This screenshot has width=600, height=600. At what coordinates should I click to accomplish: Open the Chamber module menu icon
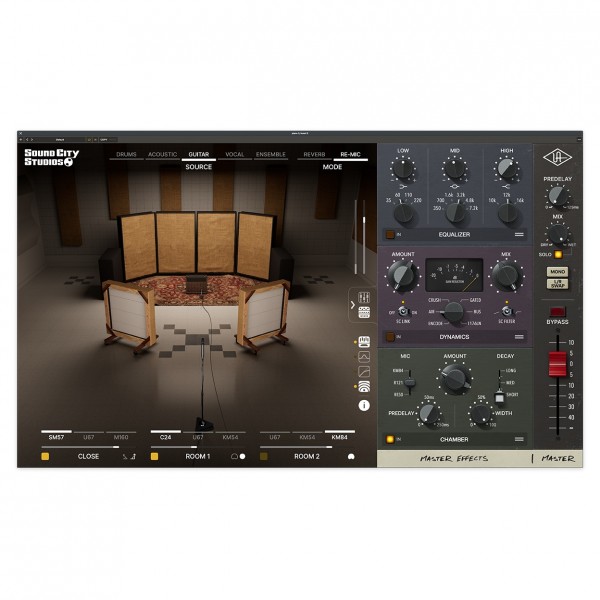click(x=519, y=439)
